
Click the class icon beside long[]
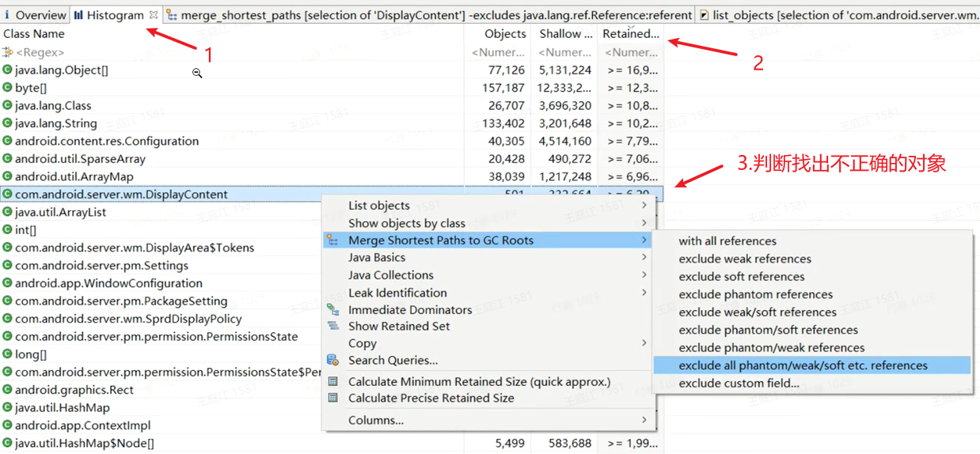pyautogui.click(x=7, y=354)
